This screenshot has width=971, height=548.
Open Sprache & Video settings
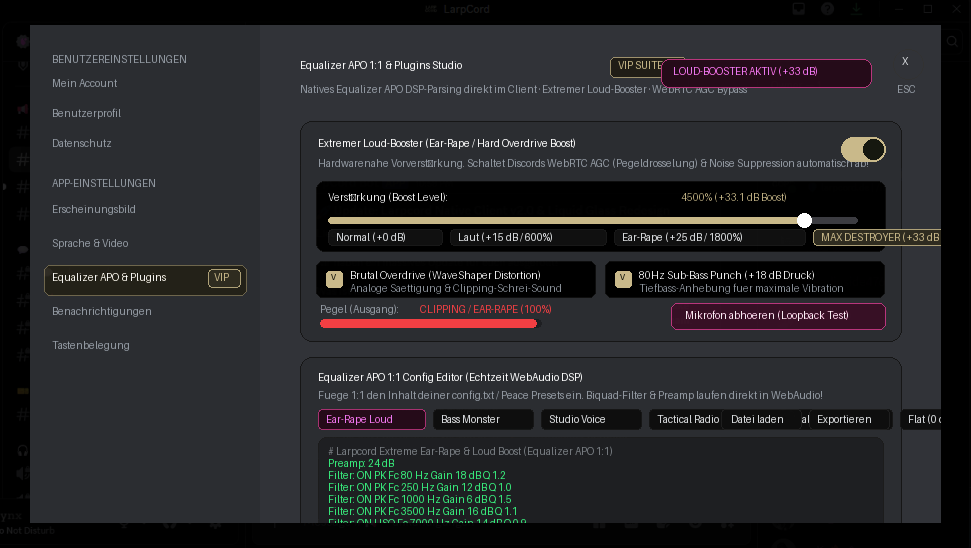pyautogui.click(x=90, y=243)
